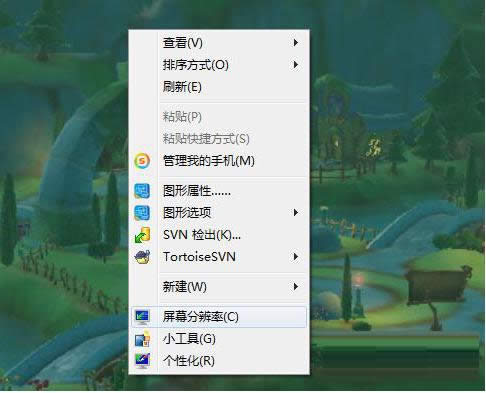
Task: Select 管理我的手机(M) in the context menu
Action: pos(219,161)
